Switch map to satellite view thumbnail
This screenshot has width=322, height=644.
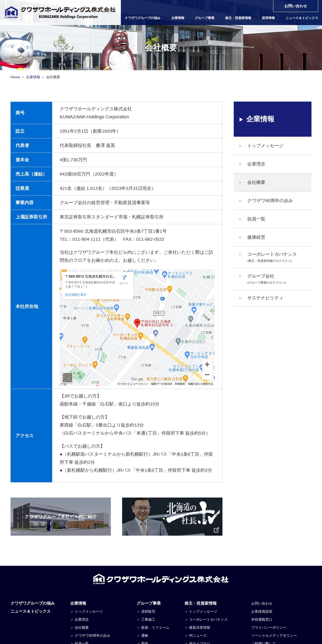[67, 378]
